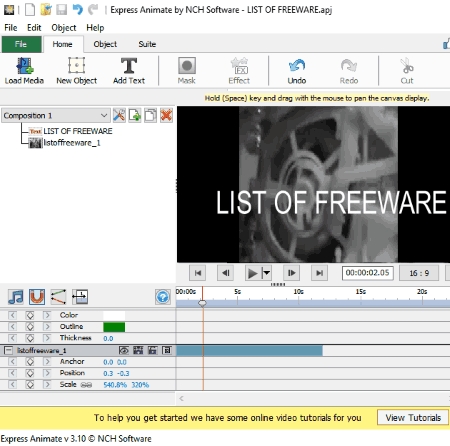The image size is (450, 446).
Task: Collapse the lstoffreeware_1 layer properties
Action: pyautogui.click(x=8, y=350)
